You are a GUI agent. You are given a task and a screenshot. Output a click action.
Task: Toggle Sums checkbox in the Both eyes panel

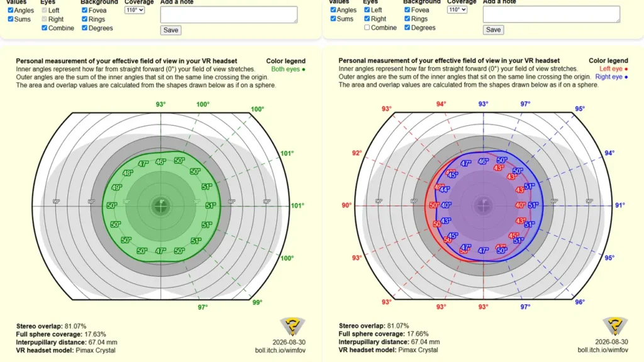click(x=11, y=19)
